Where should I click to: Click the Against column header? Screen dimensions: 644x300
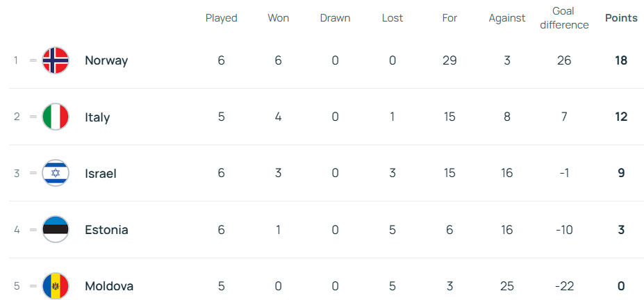(x=506, y=18)
